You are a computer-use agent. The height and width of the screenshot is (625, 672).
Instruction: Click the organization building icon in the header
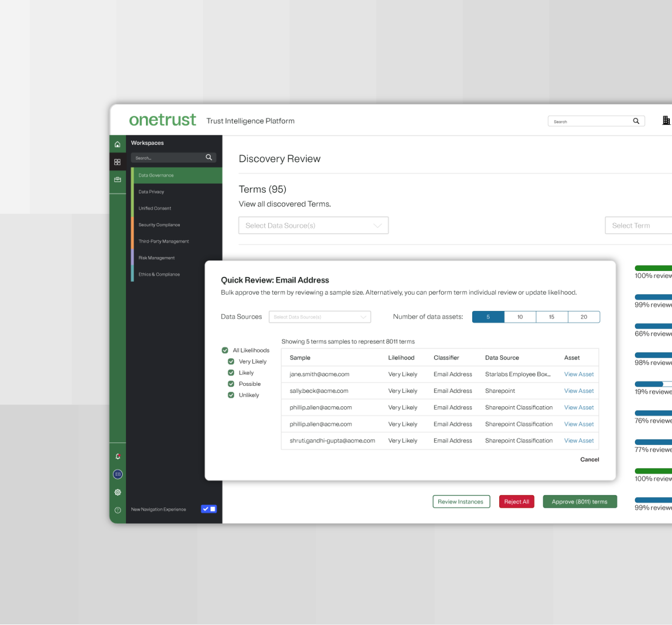(666, 121)
